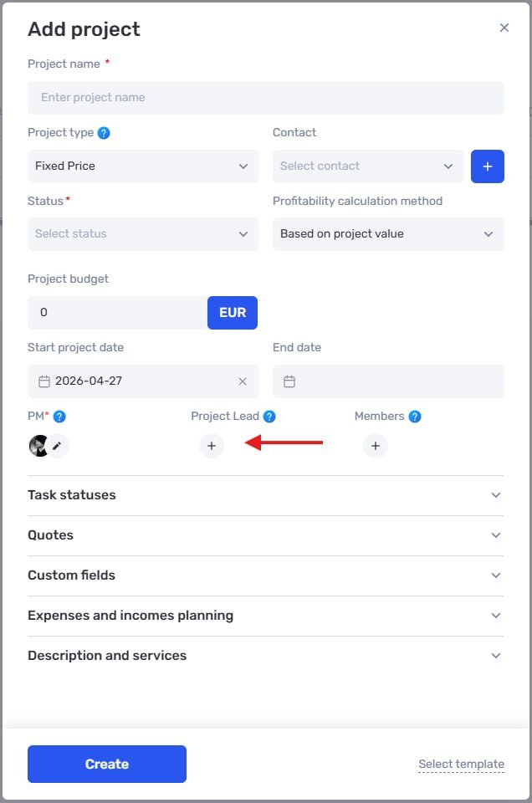532x803 pixels.
Task: Click the End date field
Action: (x=388, y=381)
